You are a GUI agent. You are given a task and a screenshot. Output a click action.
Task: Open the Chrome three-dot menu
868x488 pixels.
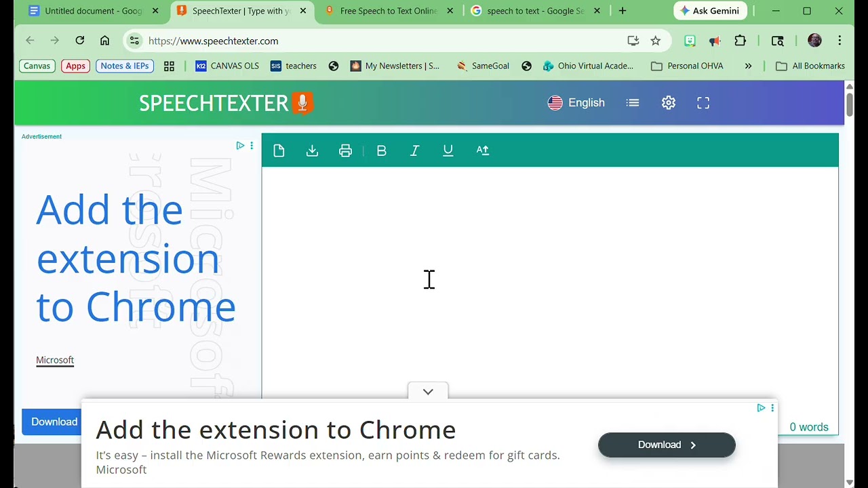[x=840, y=41]
